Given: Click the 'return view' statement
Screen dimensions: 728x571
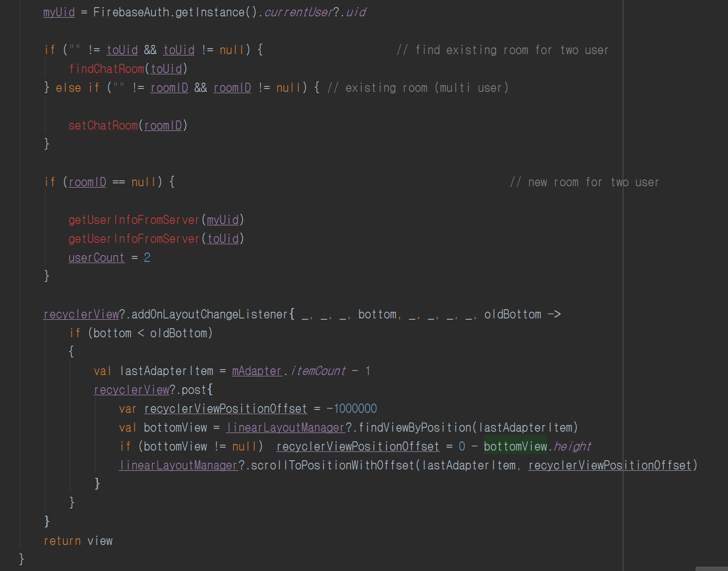Looking at the screenshot, I should point(78,541).
